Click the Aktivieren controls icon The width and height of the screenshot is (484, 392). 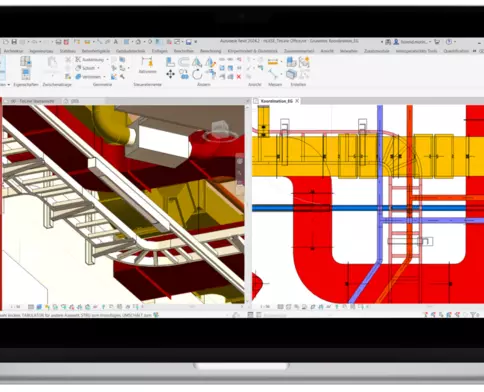pos(147,62)
